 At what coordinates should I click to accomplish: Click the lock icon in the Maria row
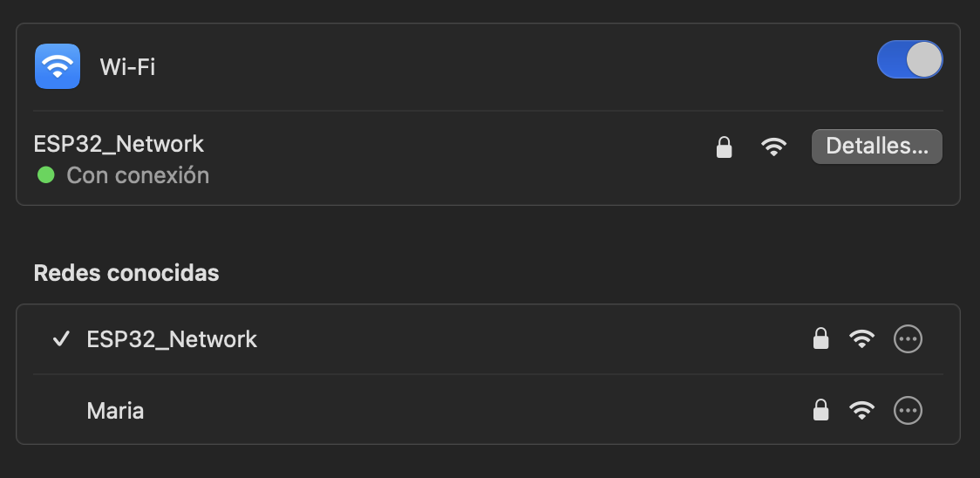click(x=820, y=410)
